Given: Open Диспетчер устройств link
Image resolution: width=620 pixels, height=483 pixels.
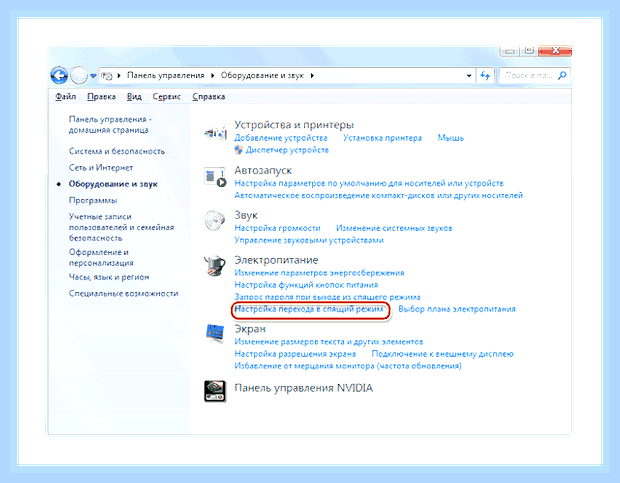Looking at the screenshot, I should [x=287, y=150].
